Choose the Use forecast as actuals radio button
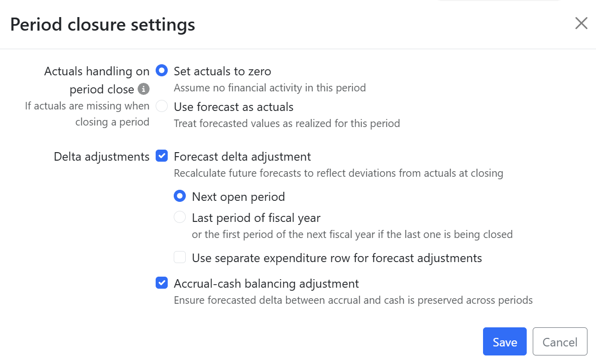Viewport: 596px width, 364px height. 162,106
